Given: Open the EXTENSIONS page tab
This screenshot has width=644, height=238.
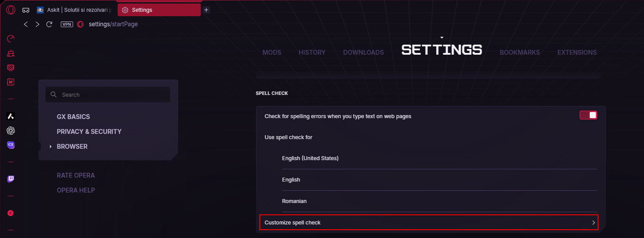Looking at the screenshot, I should (577, 52).
